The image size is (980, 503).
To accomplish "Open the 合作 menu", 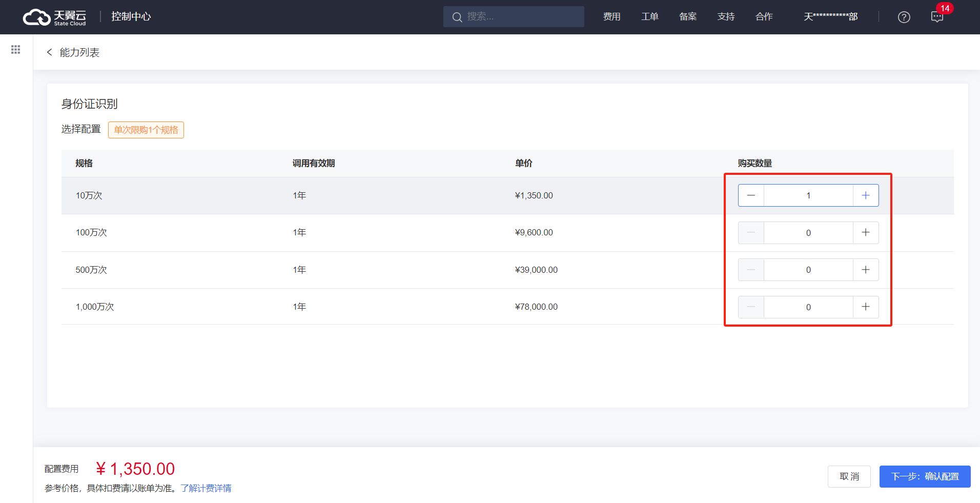I will 764,17.
